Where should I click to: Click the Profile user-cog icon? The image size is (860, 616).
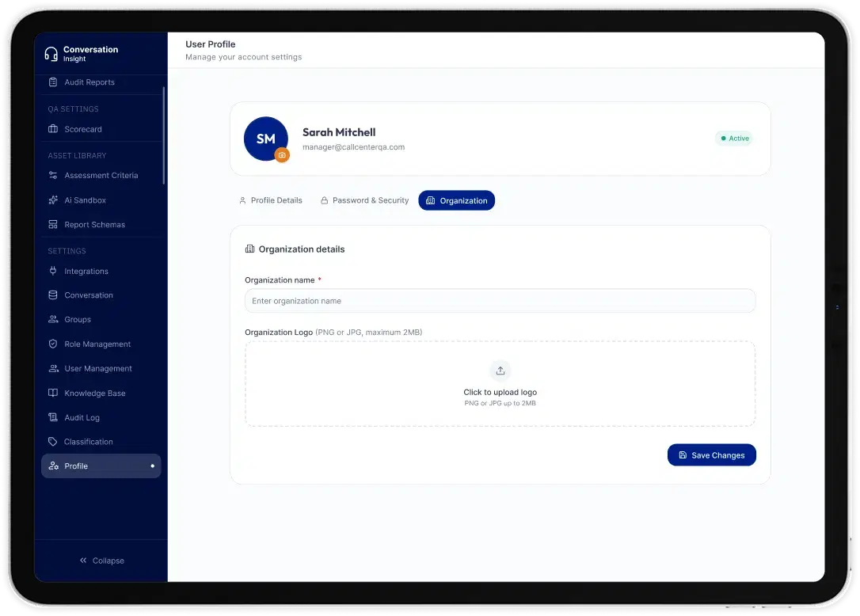tap(53, 466)
